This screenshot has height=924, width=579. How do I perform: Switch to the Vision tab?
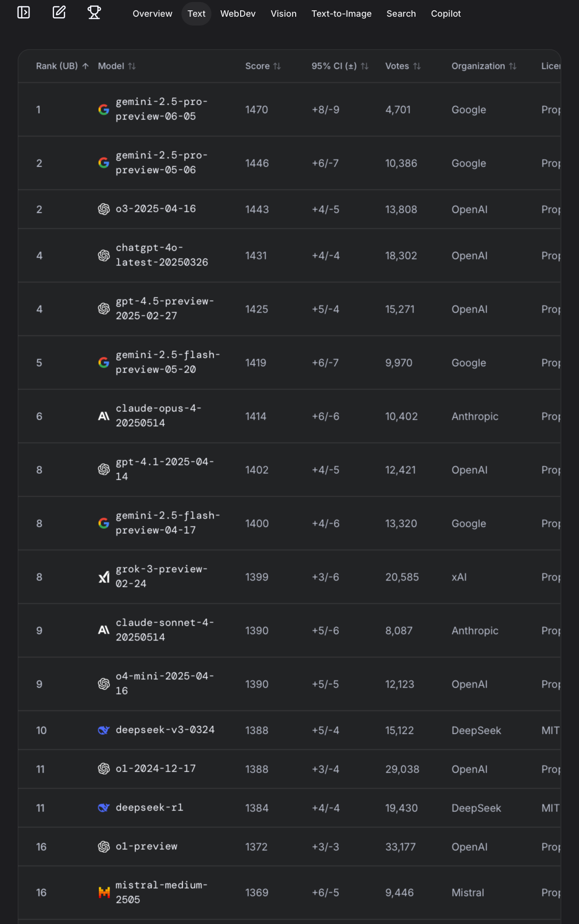283,14
